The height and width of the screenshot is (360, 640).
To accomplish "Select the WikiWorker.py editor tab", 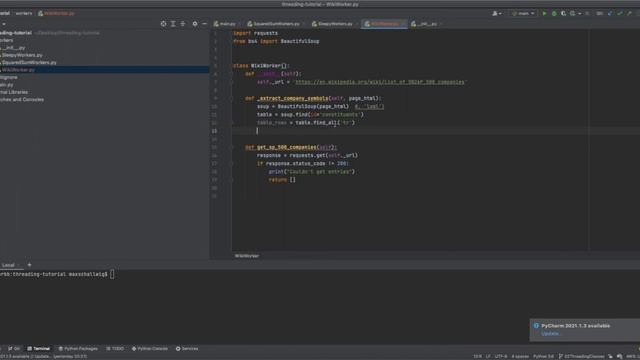I will click(383, 24).
